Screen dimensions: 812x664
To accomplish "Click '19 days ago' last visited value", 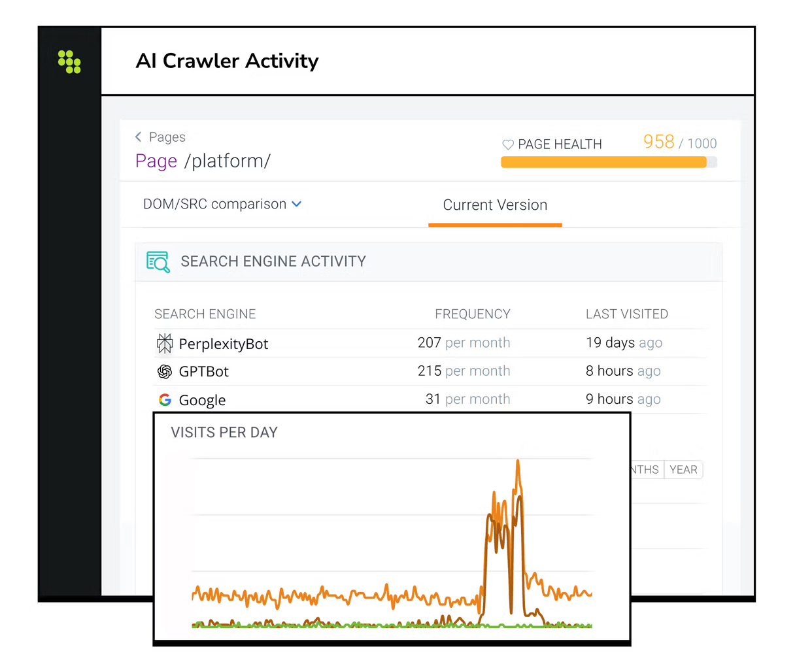I will point(624,342).
